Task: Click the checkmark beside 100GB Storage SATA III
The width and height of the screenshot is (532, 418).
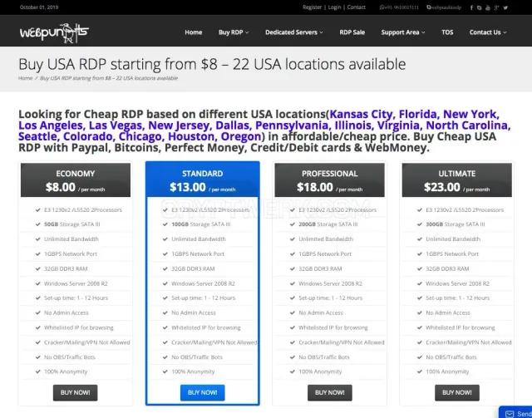Action: [x=165, y=224]
